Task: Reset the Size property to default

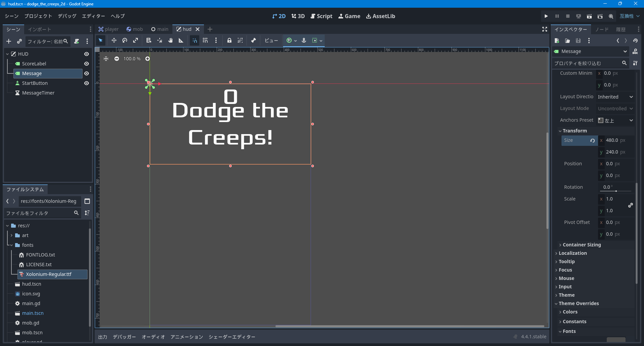Action: point(592,140)
